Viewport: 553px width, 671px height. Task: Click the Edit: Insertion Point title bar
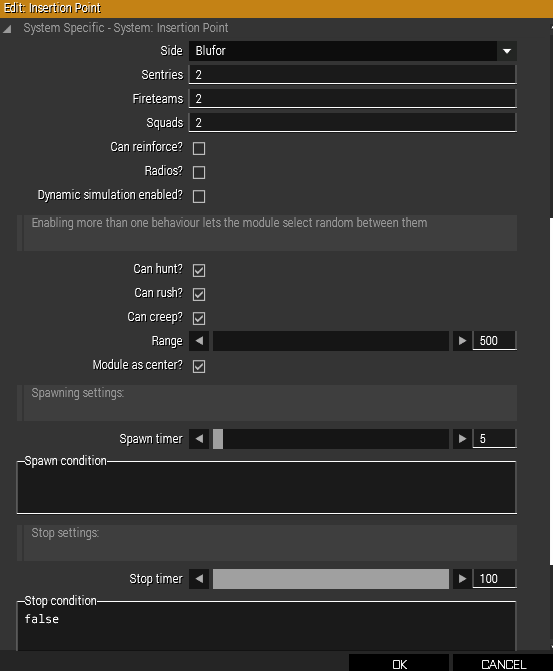point(276,9)
